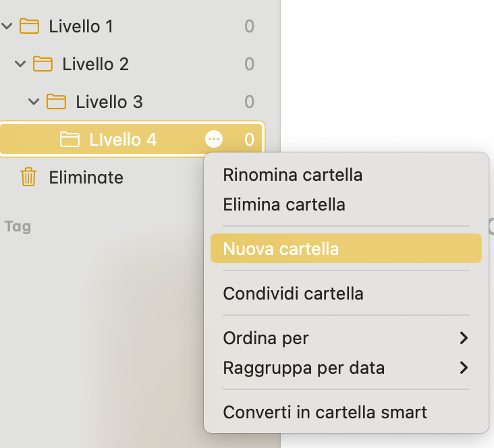The image size is (494, 448).
Task: Collapse the Livello 3 folder chevron
Action: [34, 102]
